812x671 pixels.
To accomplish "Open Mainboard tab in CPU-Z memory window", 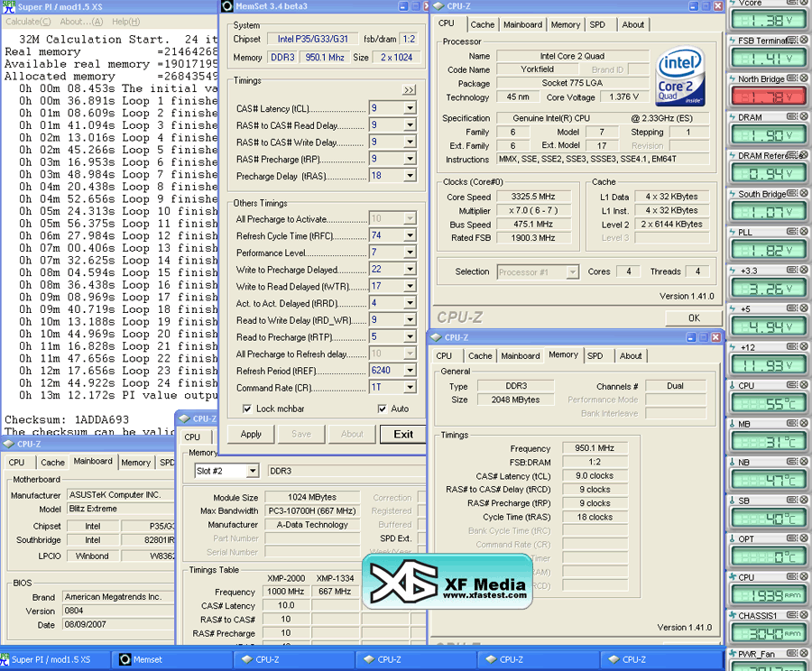I will [x=521, y=355].
